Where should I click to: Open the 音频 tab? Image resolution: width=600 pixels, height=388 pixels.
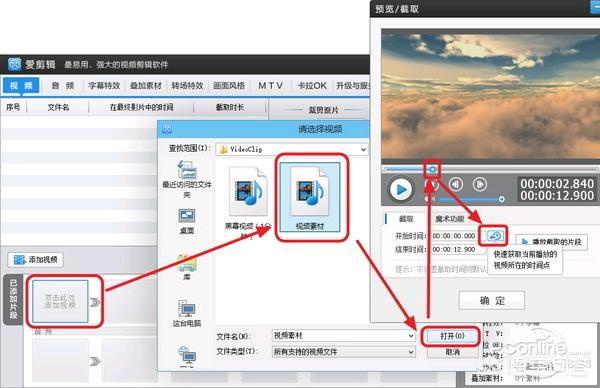[x=63, y=85]
